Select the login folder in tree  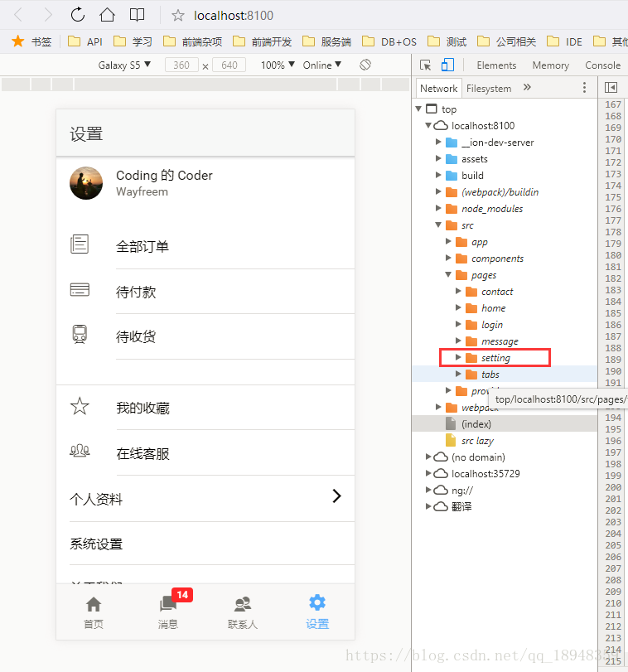click(492, 325)
